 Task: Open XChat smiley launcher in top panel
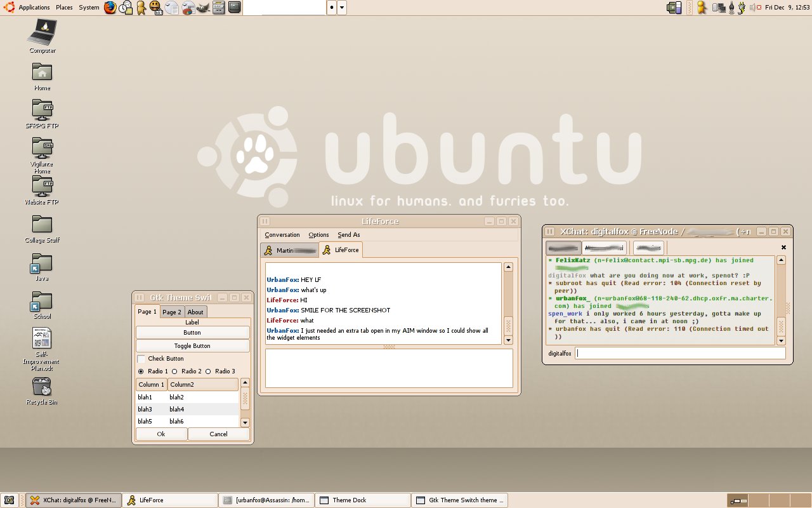tap(155, 8)
